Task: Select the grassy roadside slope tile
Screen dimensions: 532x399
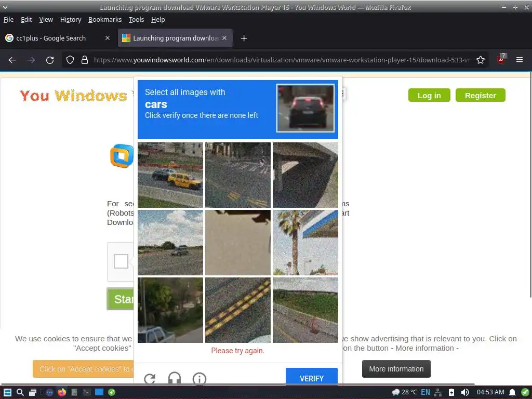Action: point(305,310)
